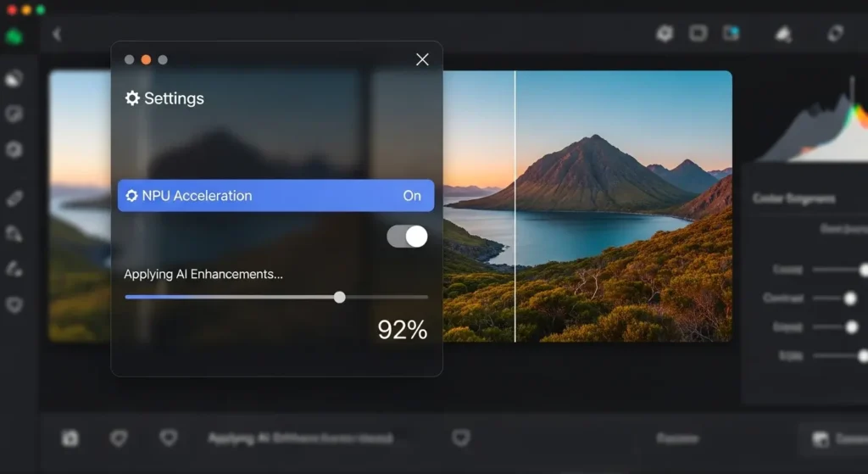Click the gear icon next to the Settings title
The image size is (868, 474).
point(132,98)
